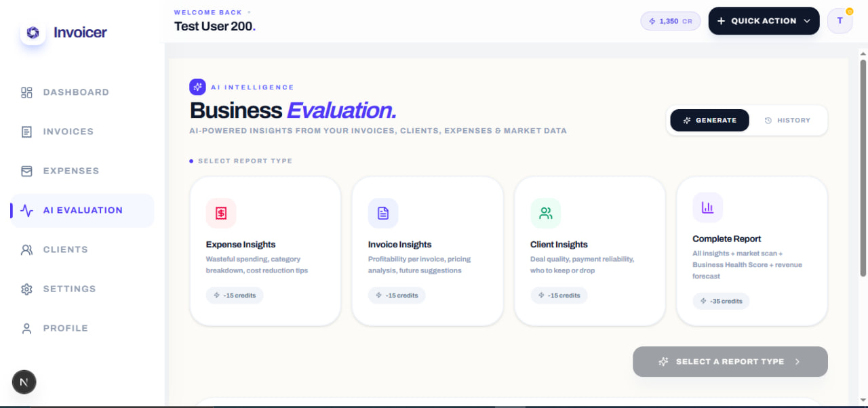The image size is (868, 408).
Task: Click the History clock icon
Action: [768, 120]
